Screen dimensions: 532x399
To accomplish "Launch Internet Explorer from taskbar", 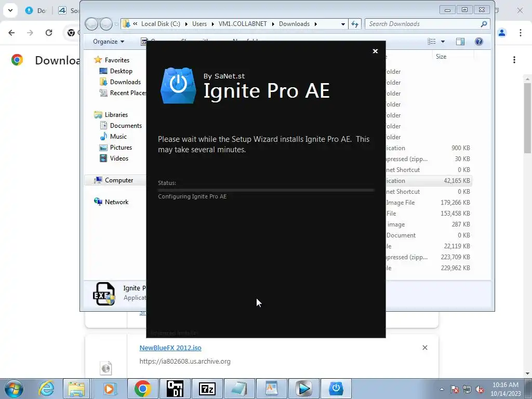I will (46, 389).
